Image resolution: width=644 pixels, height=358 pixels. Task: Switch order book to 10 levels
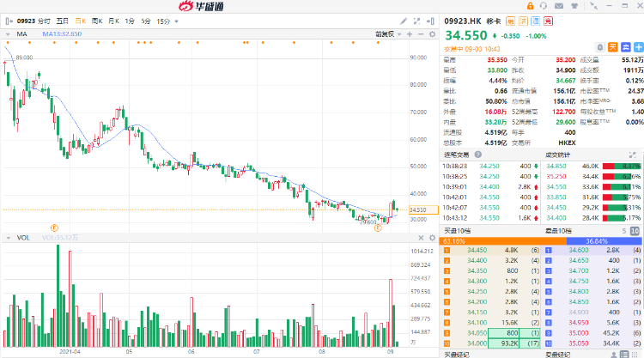(635, 231)
